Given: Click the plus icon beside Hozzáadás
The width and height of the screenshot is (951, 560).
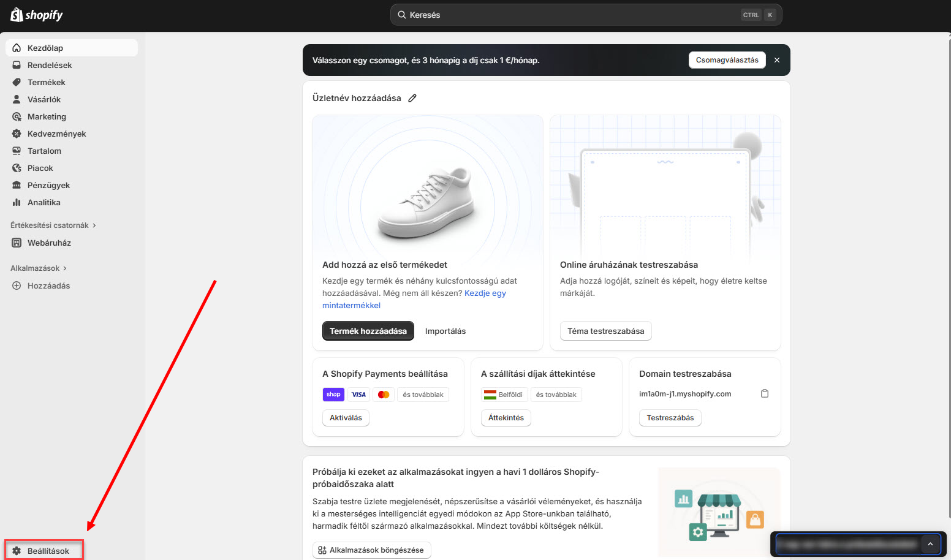Looking at the screenshot, I should pos(17,286).
